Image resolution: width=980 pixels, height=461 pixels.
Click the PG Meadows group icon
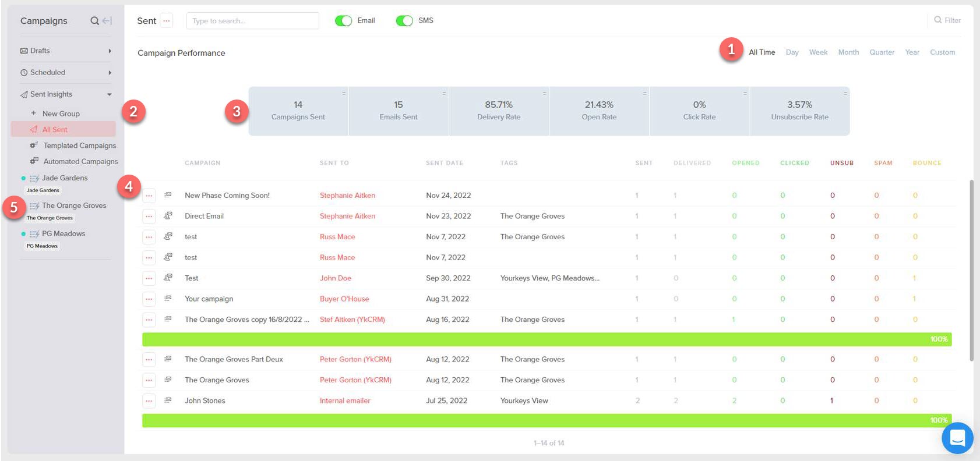tap(34, 234)
